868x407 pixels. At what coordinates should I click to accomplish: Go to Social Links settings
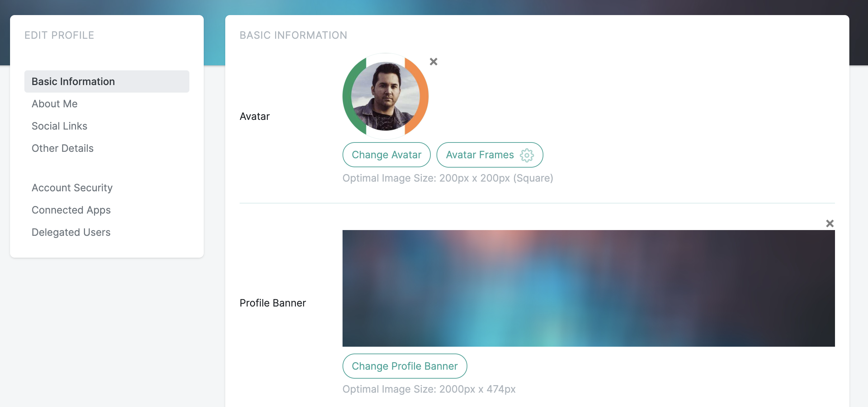59,126
